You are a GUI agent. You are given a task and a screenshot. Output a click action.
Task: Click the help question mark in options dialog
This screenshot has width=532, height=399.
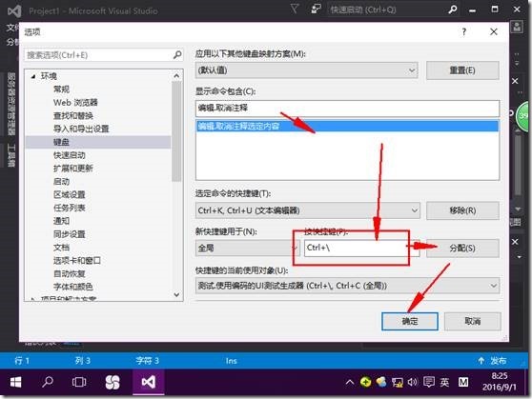tap(463, 31)
